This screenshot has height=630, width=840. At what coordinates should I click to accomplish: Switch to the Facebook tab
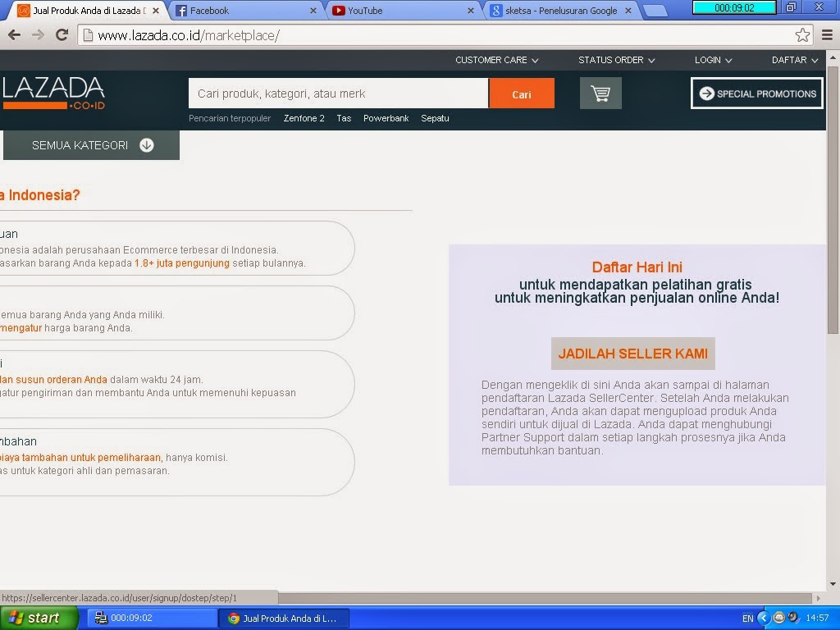pyautogui.click(x=244, y=11)
